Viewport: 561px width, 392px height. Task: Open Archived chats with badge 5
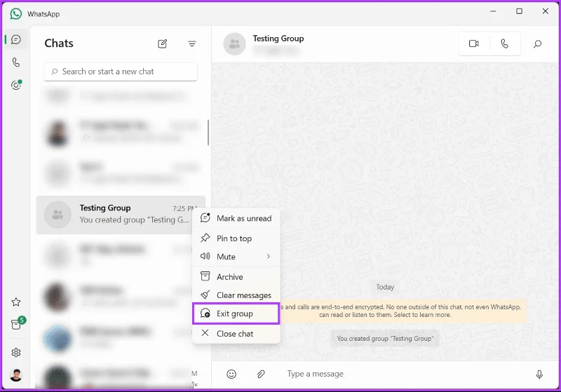[x=16, y=323]
